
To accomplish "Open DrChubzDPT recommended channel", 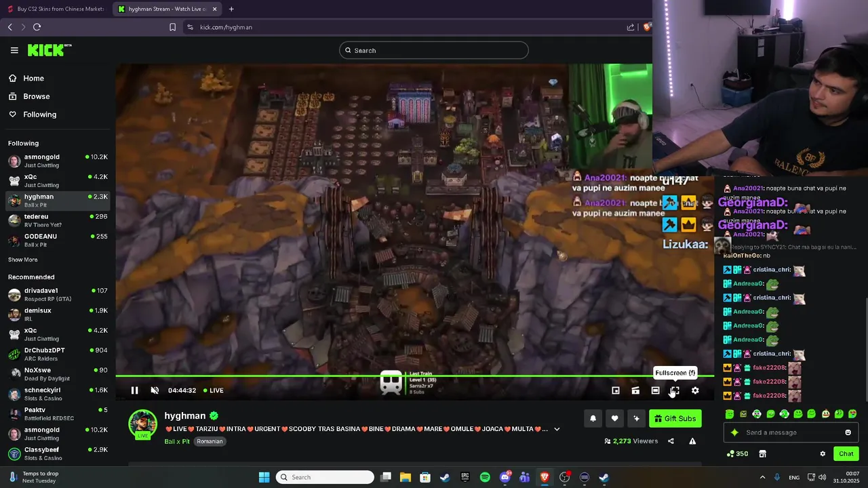I will point(58,354).
